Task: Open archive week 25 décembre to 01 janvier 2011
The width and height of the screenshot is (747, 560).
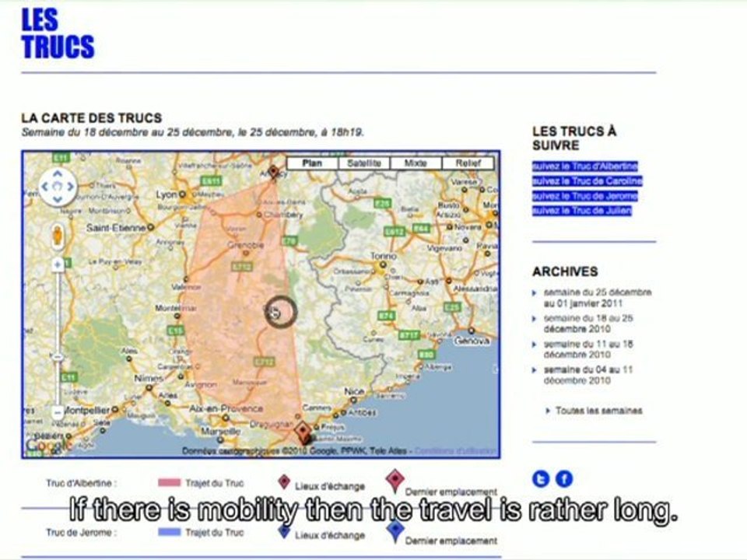Action: [x=598, y=298]
